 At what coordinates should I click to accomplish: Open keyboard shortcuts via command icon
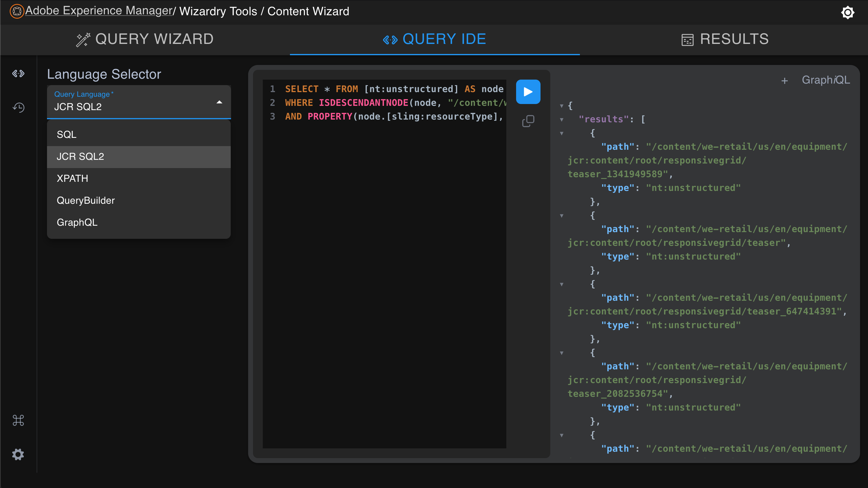(19, 420)
